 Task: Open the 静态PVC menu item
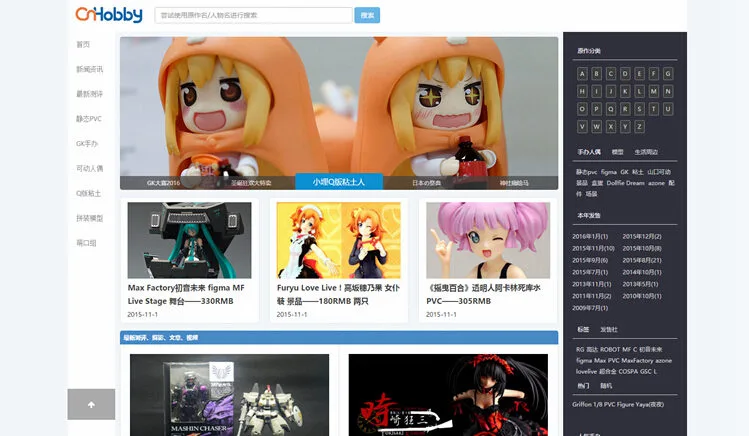point(88,119)
